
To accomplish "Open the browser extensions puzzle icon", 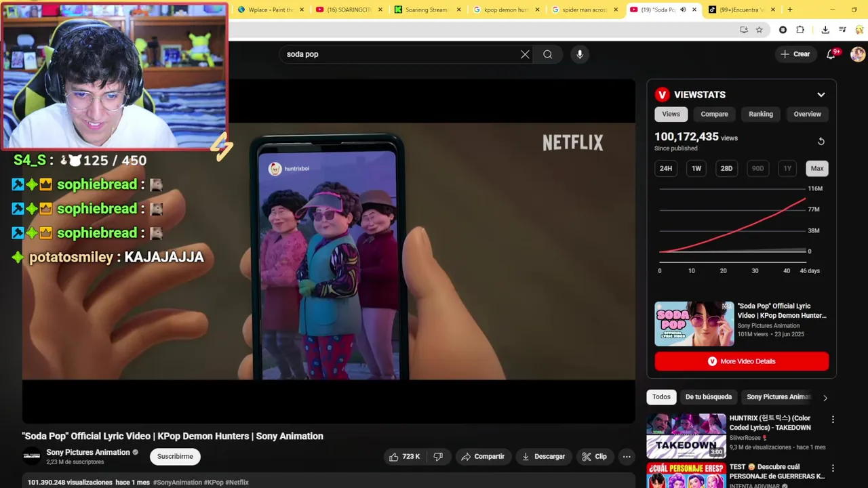I will 800,30.
